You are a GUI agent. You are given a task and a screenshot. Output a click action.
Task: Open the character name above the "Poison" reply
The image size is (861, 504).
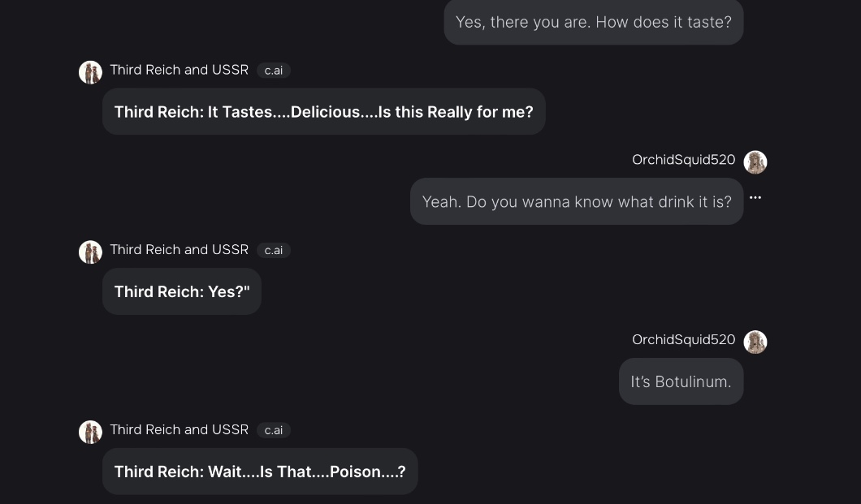point(179,430)
